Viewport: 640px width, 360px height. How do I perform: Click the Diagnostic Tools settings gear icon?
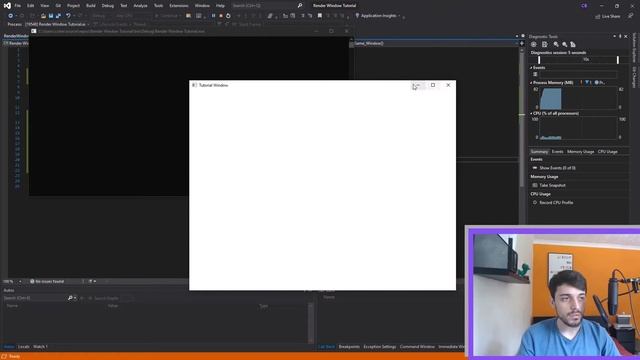tap(533, 44)
